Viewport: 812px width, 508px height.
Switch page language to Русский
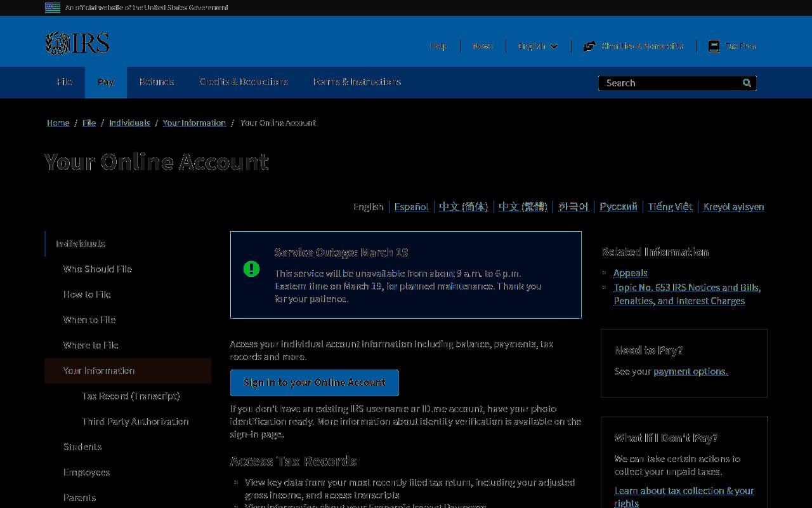point(619,206)
